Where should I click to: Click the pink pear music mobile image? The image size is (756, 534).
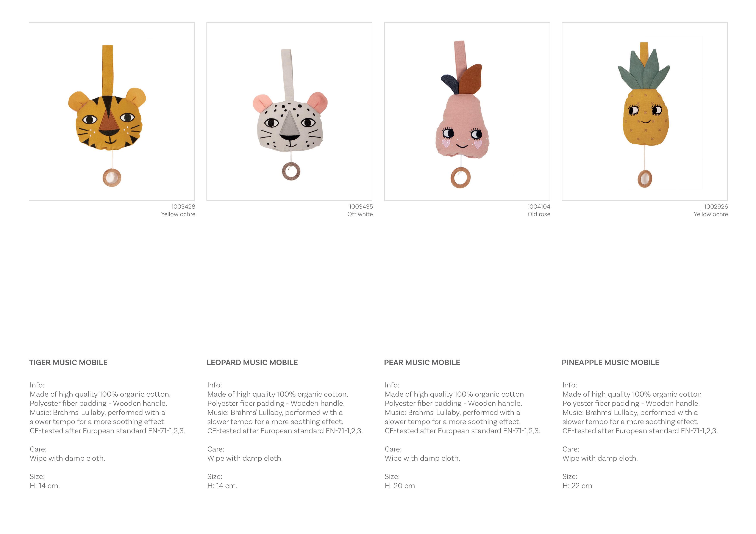pos(467,112)
